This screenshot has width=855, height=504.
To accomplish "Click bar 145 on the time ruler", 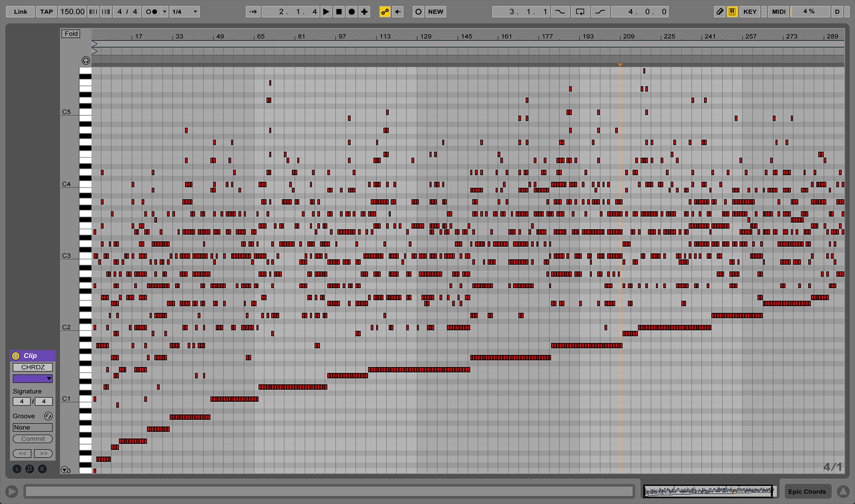I will (467, 36).
